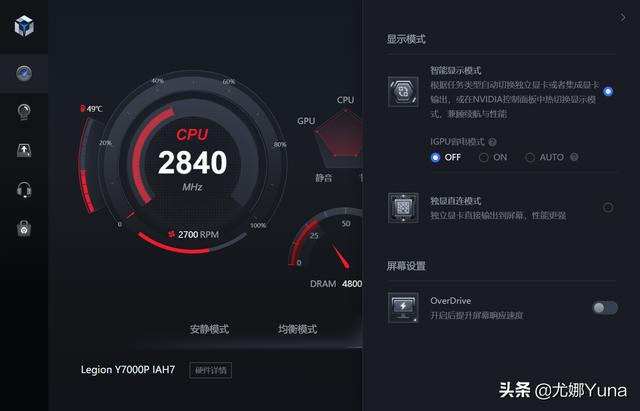Screen dimensions: 640x411
Task: Click the OverDrive monitor icon
Action: click(403, 308)
